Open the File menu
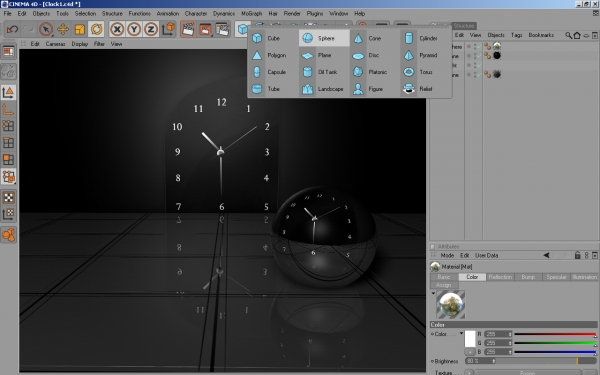Viewport: 600px width, 375px height. coord(8,13)
